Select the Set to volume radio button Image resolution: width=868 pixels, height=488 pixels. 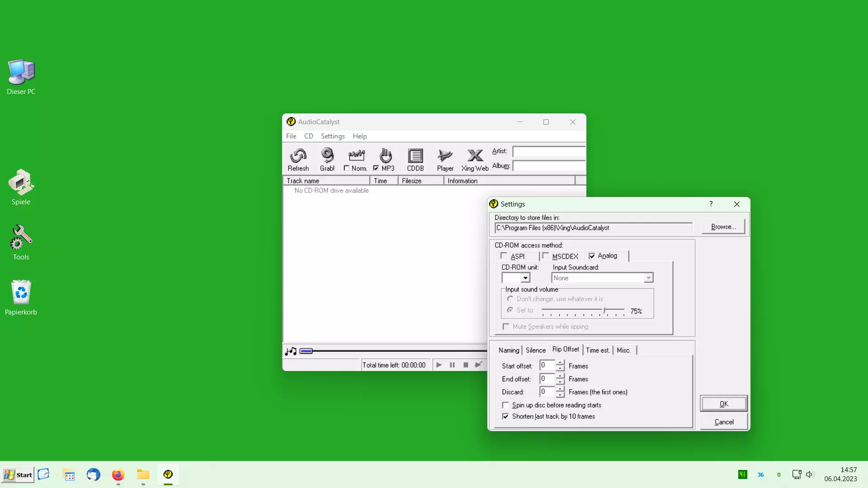click(x=510, y=310)
